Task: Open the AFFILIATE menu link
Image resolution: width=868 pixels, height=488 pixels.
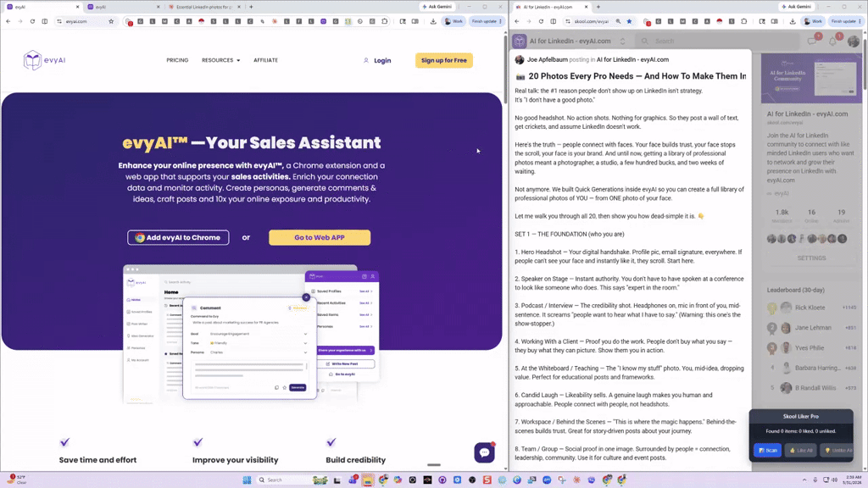Action: tap(265, 60)
